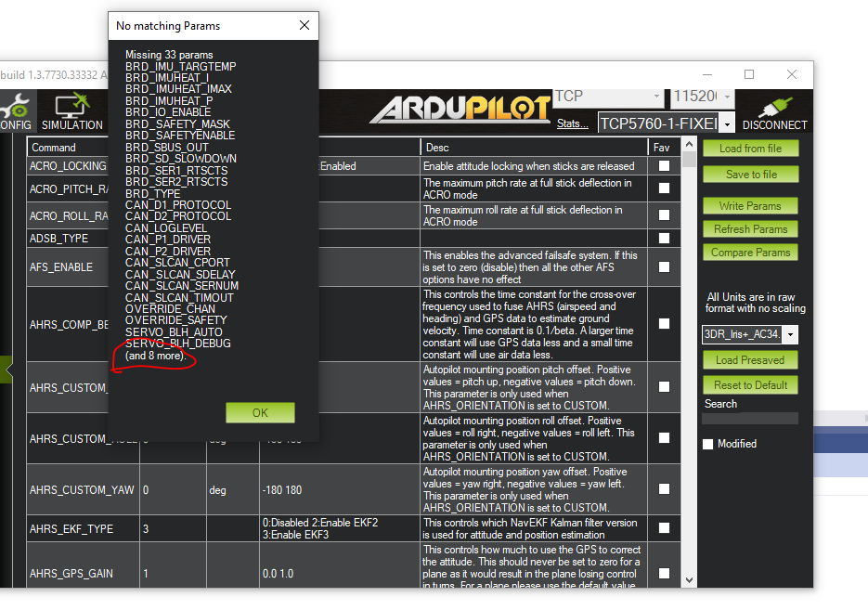This screenshot has width=868, height=610.
Task: Click Refresh Params button
Action: click(751, 229)
